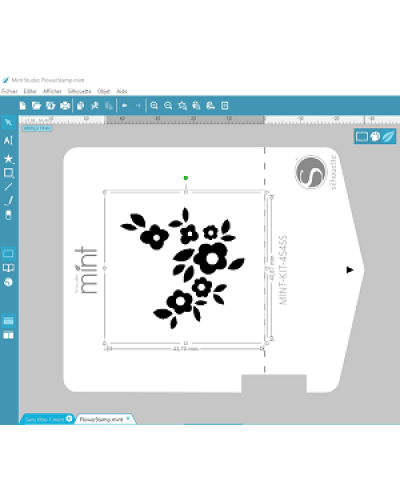Open the Afficher menu
The width and height of the screenshot is (400, 500).
coord(52,91)
